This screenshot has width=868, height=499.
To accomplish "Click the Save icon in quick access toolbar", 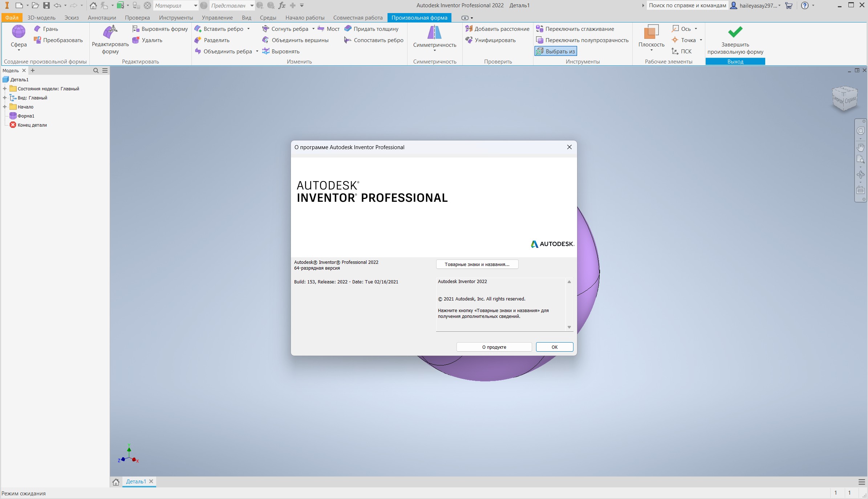I will click(x=46, y=5).
